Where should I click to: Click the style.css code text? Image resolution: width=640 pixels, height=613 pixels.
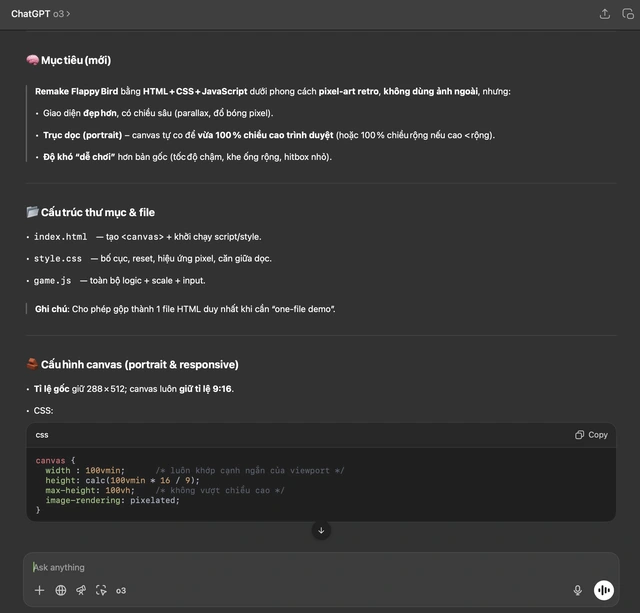click(x=57, y=259)
